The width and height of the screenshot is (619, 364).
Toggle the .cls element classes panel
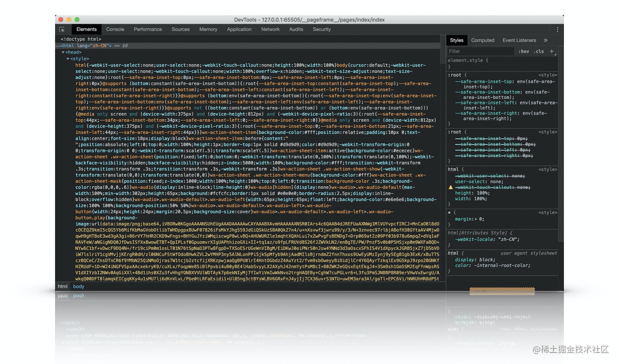539,51
